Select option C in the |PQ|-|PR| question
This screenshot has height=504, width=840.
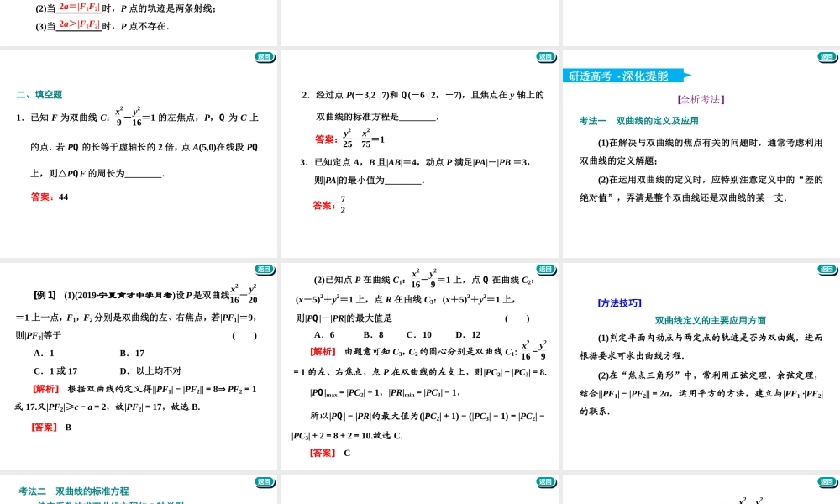tap(417, 333)
